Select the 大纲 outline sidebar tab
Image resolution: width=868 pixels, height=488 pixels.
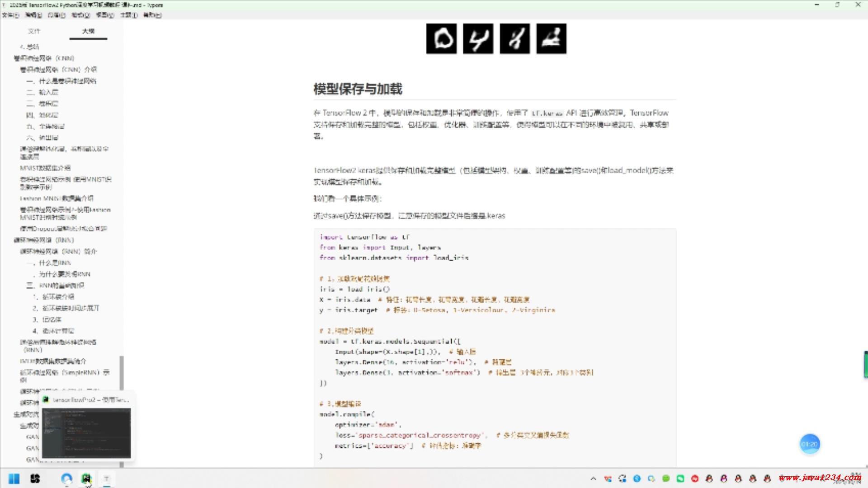pos(88,31)
